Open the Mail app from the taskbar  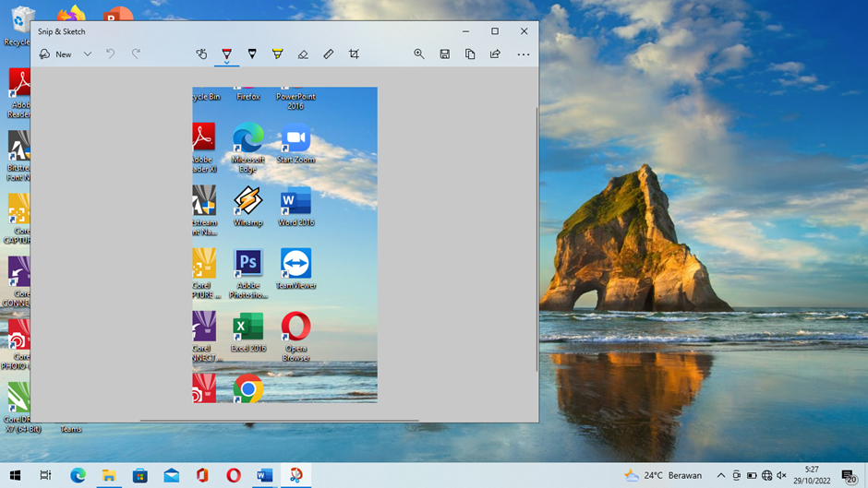coord(171,475)
